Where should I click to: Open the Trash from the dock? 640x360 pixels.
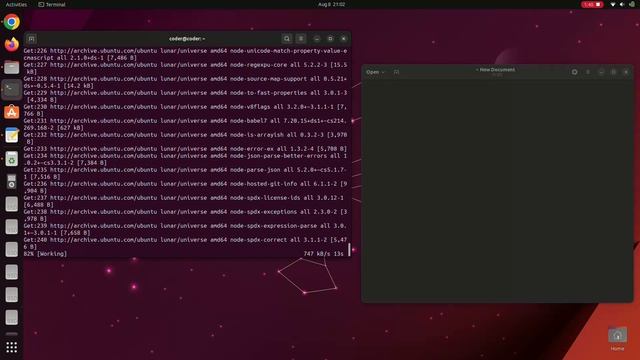(11, 158)
